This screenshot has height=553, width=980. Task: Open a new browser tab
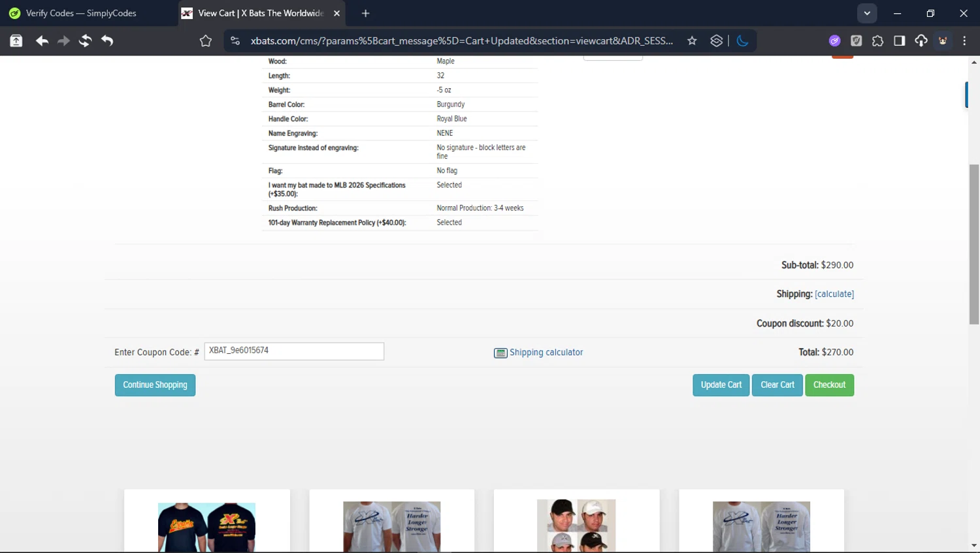[365, 13]
